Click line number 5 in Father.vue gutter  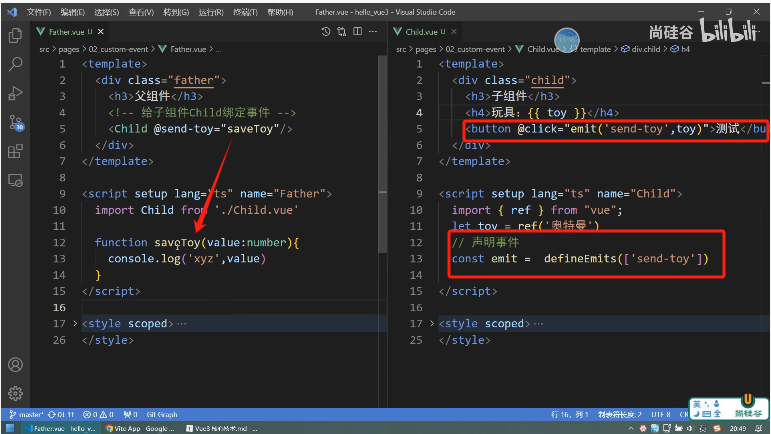pos(62,129)
